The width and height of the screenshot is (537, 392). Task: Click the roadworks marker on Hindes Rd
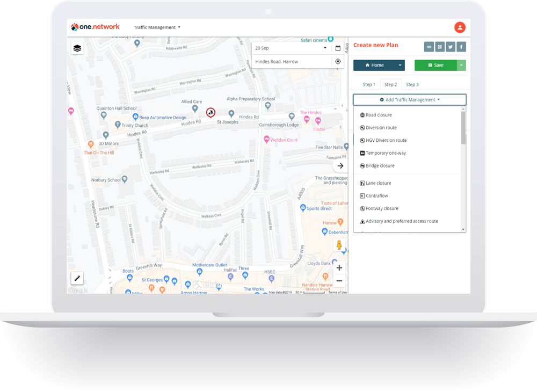(x=211, y=112)
